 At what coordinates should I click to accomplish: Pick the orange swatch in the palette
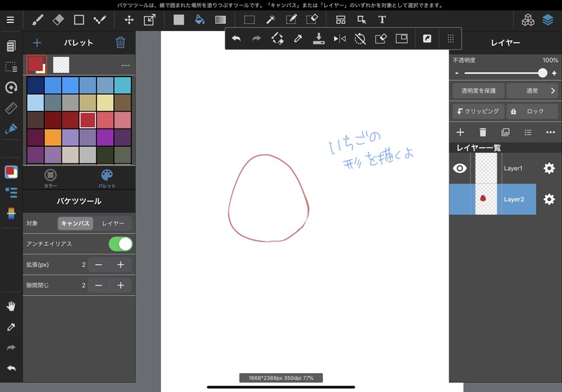point(53,137)
